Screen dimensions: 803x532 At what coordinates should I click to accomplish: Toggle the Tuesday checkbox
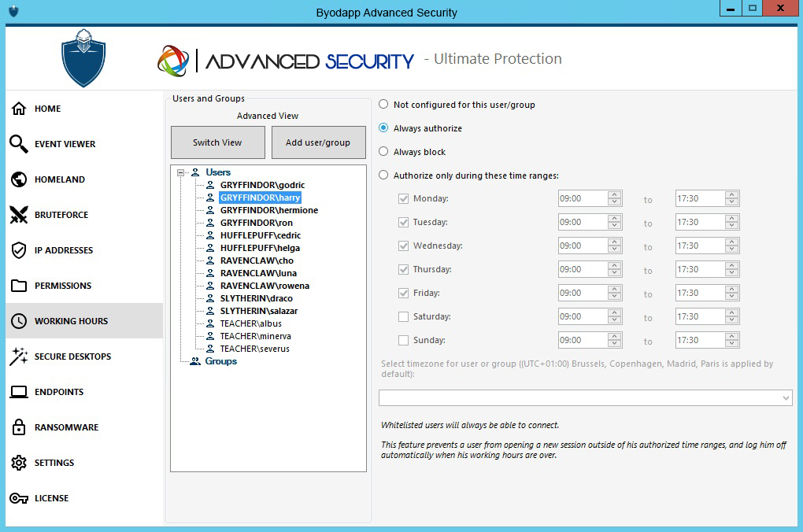[404, 222]
